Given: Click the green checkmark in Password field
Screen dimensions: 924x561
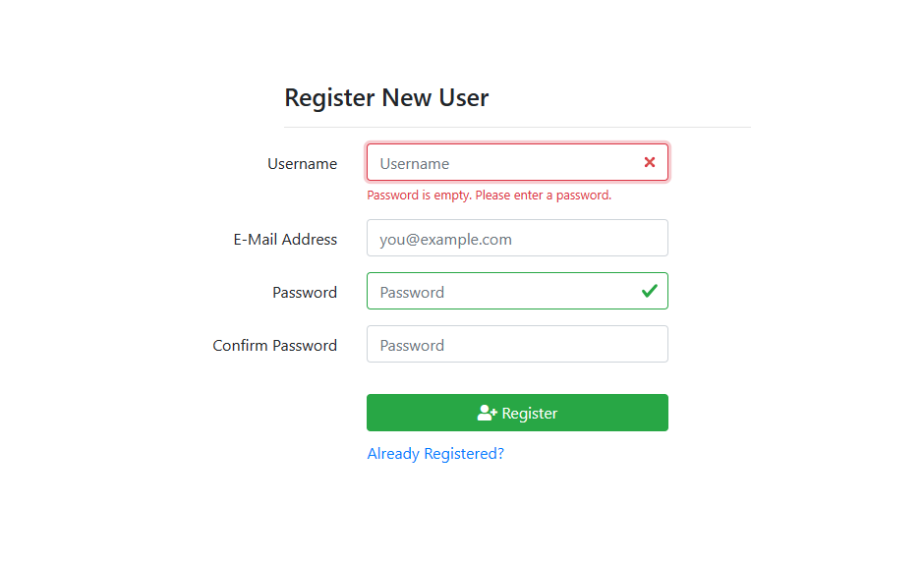Looking at the screenshot, I should click(650, 291).
